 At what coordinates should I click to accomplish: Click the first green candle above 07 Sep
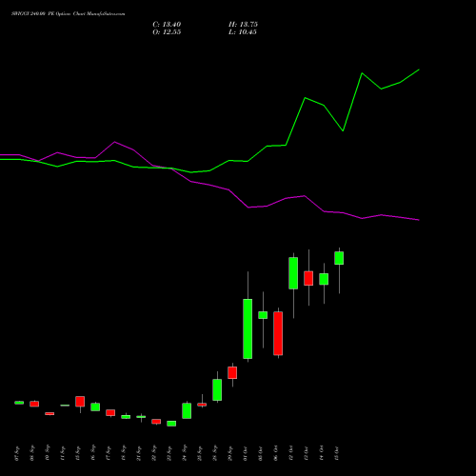coord(19,403)
